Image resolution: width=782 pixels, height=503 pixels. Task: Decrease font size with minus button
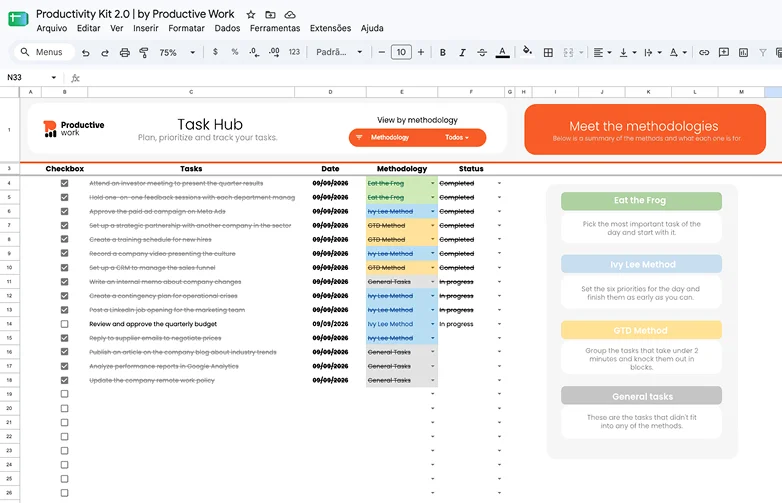pos(382,52)
